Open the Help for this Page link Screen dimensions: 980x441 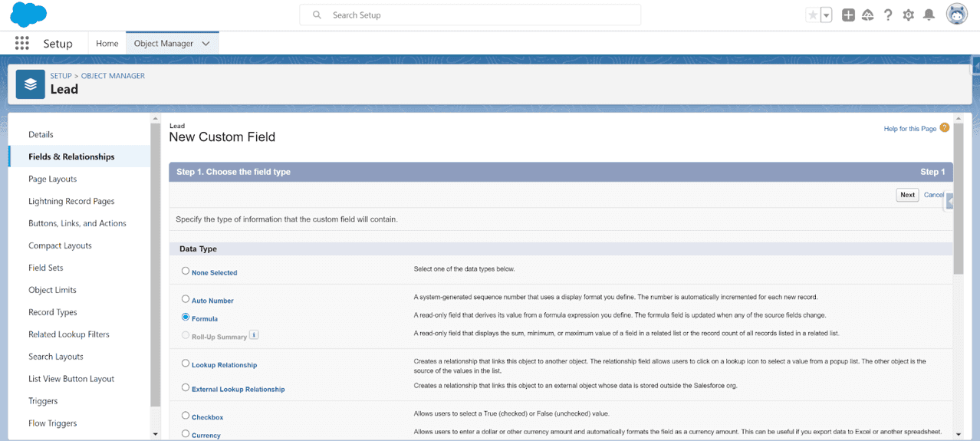(910, 129)
